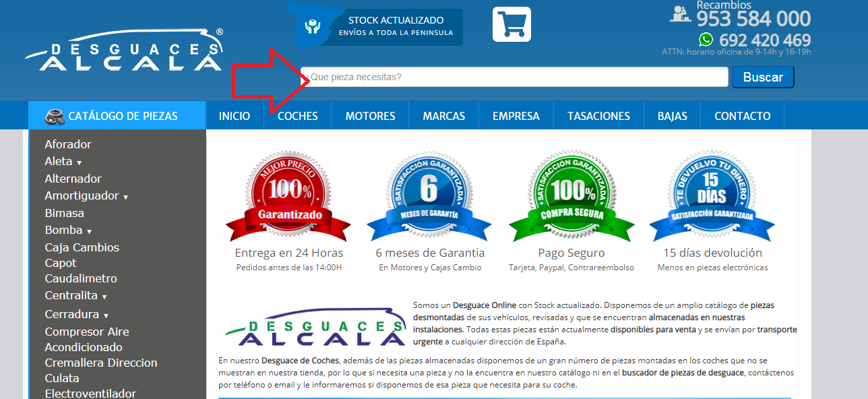Select Electroventilador in the parts catalog
The image size is (868, 399).
(91, 394)
